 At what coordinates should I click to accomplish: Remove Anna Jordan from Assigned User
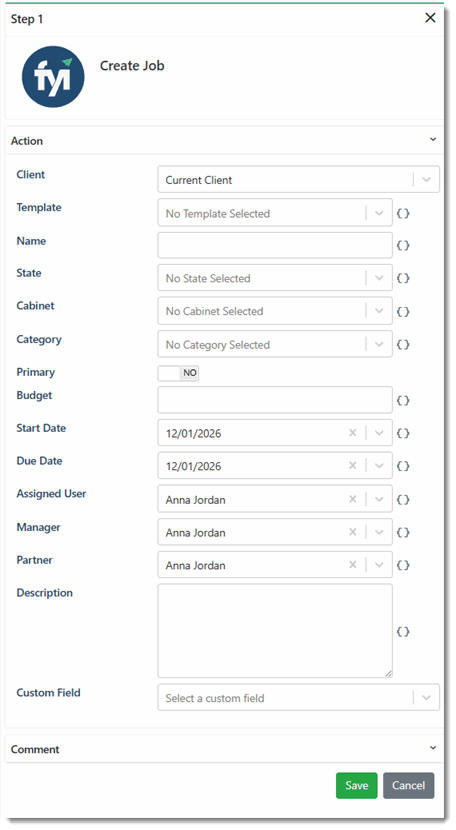pyautogui.click(x=353, y=499)
